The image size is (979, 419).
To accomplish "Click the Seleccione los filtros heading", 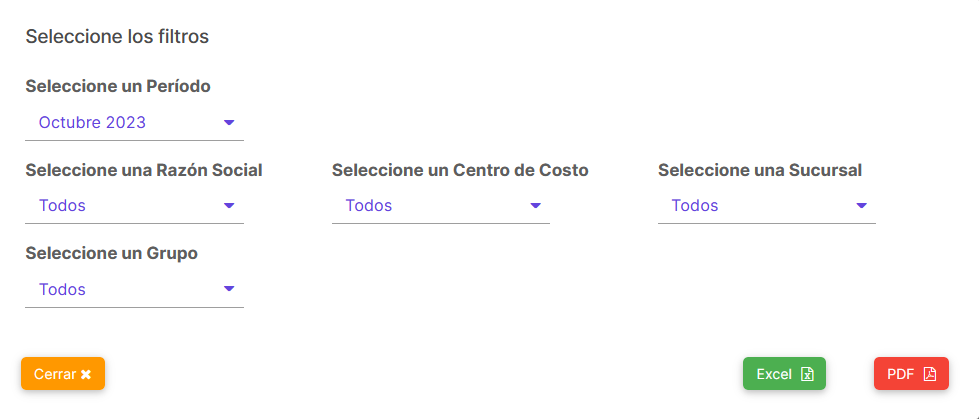I will [117, 36].
